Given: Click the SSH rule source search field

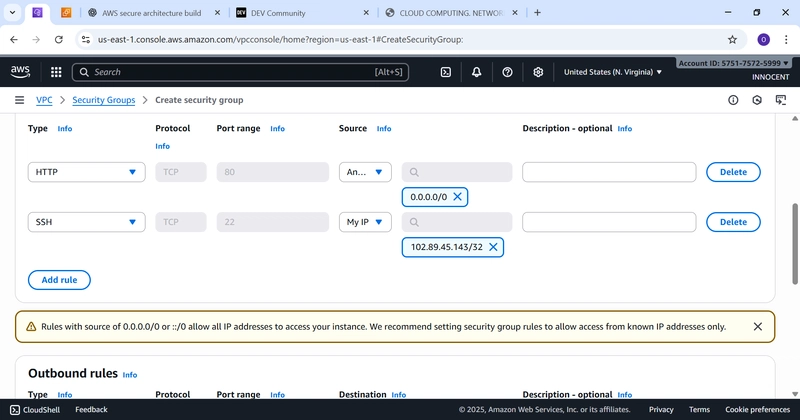Looking at the screenshot, I should (x=457, y=222).
